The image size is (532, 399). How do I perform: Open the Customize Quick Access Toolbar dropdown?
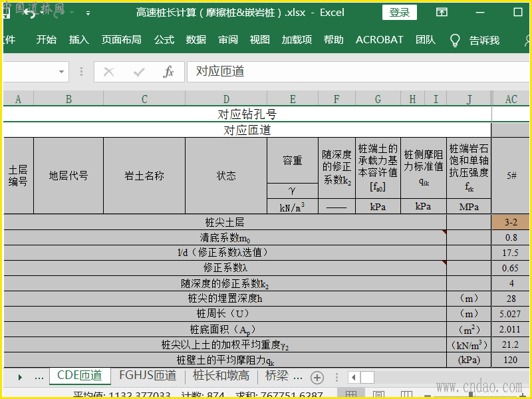click(88, 13)
